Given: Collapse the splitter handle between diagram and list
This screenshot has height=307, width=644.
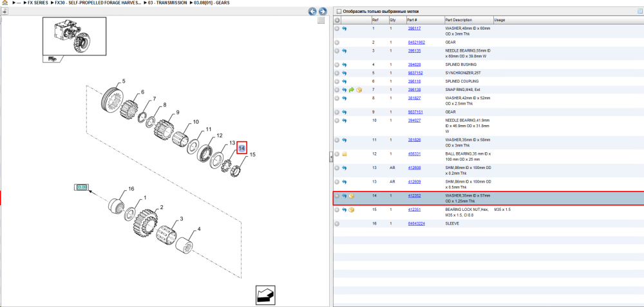Looking at the screenshot, I should coord(330,157).
